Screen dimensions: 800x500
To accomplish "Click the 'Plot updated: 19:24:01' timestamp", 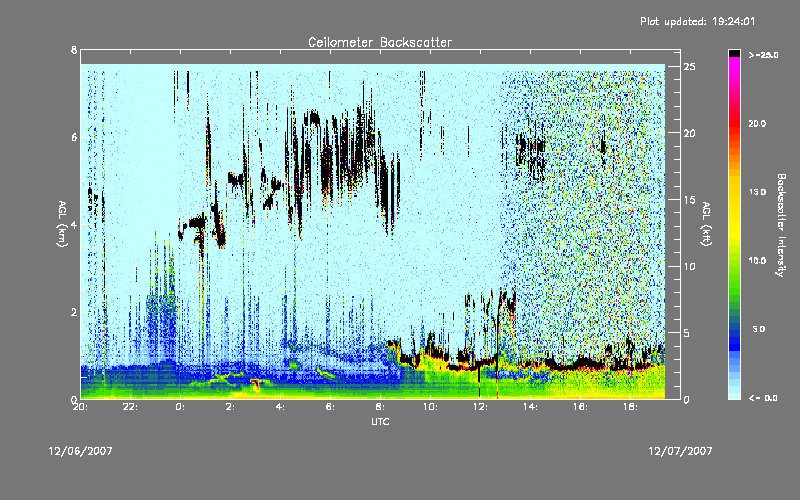I will (697, 21).
